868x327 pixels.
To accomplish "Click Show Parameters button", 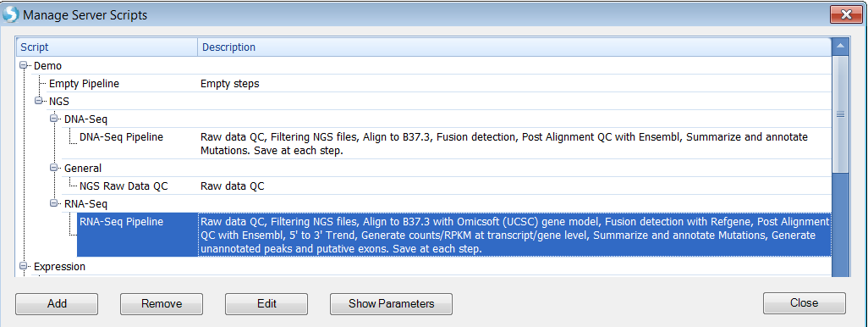I will [x=392, y=303].
